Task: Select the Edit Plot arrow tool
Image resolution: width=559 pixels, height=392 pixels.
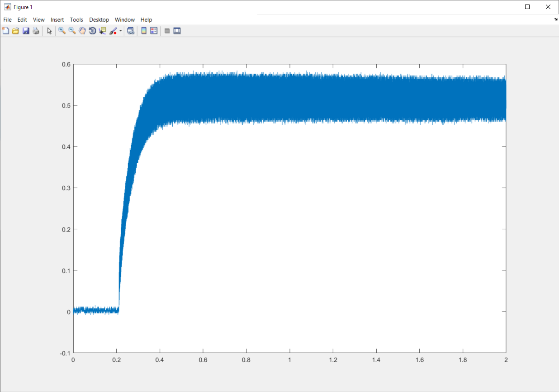Action: pos(49,31)
